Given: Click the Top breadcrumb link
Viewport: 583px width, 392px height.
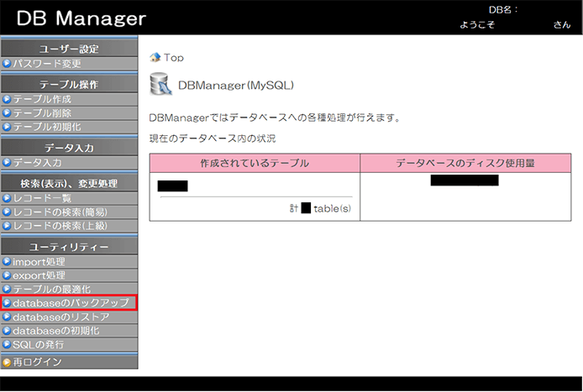Looking at the screenshot, I should pos(174,58).
